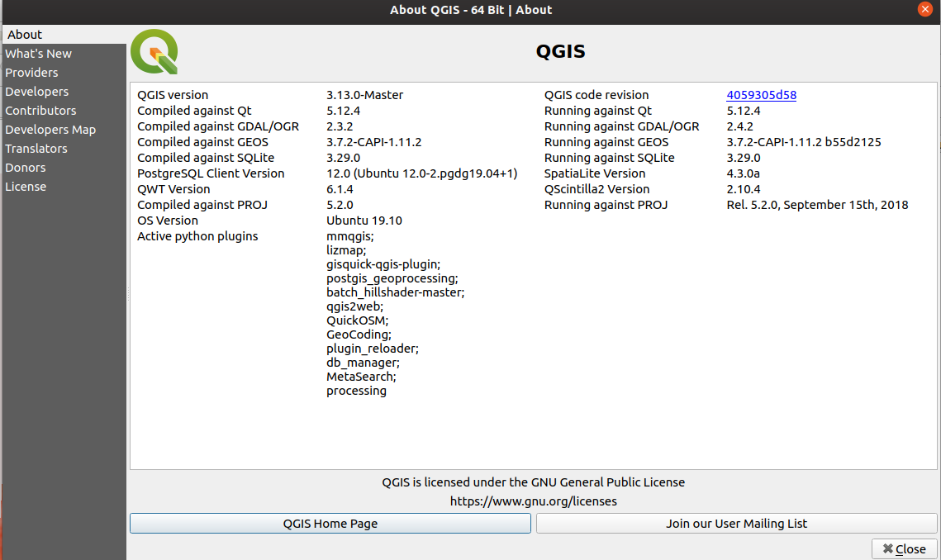The image size is (941, 560).
Task: Click the GNU licenses URL text
Action: (534, 501)
